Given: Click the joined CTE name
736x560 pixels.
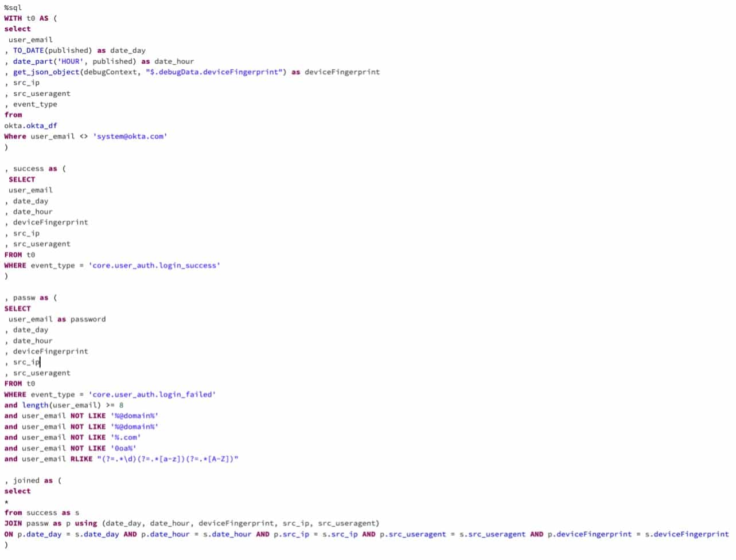Looking at the screenshot, I should point(26,480).
